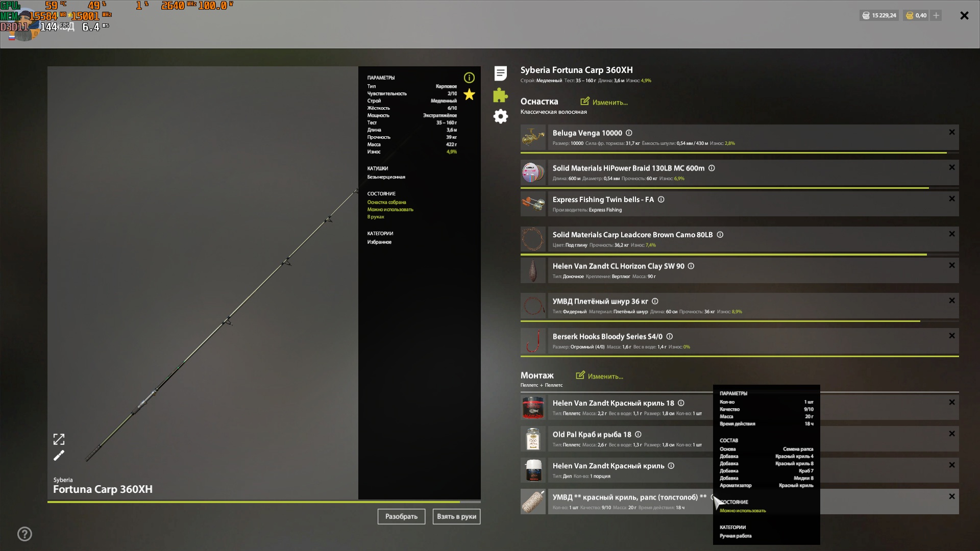Toggle the favorite star for rod
The image size is (980, 551).
[x=469, y=94]
